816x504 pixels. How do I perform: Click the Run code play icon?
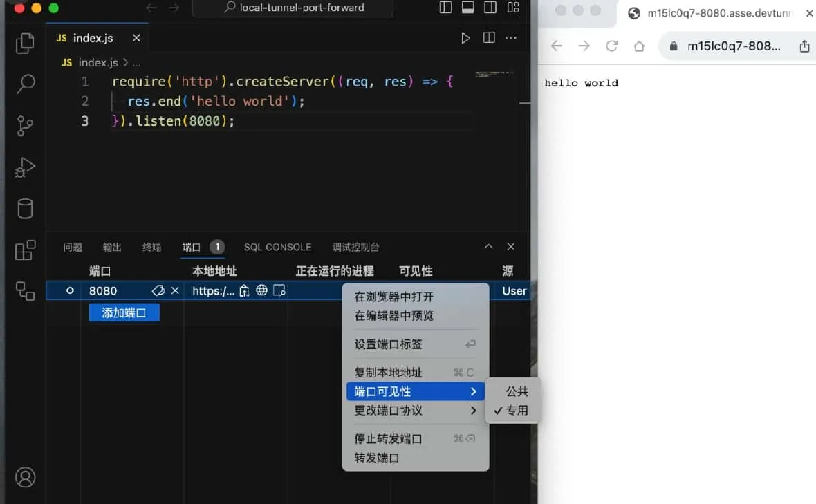(x=465, y=38)
